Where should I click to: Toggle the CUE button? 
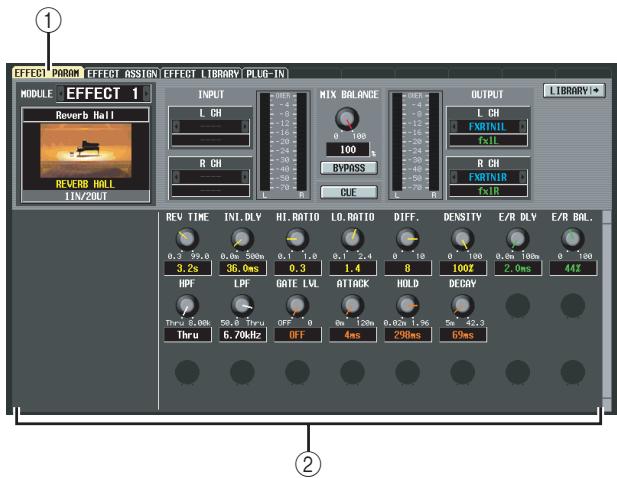349,192
